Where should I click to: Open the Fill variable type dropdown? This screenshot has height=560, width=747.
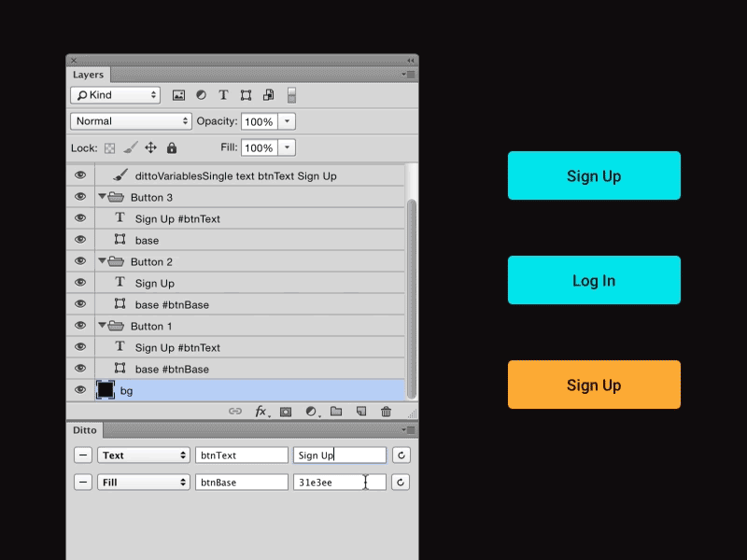pyautogui.click(x=144, y=483)
